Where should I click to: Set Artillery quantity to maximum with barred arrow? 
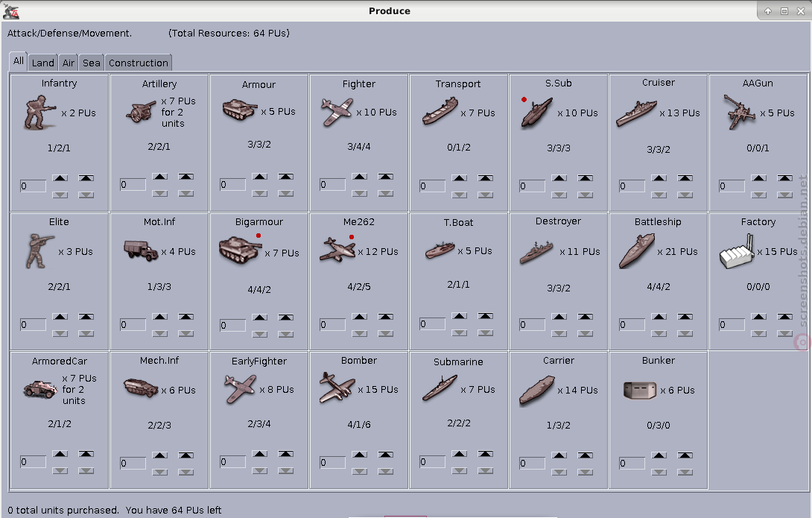click(186, 177)
